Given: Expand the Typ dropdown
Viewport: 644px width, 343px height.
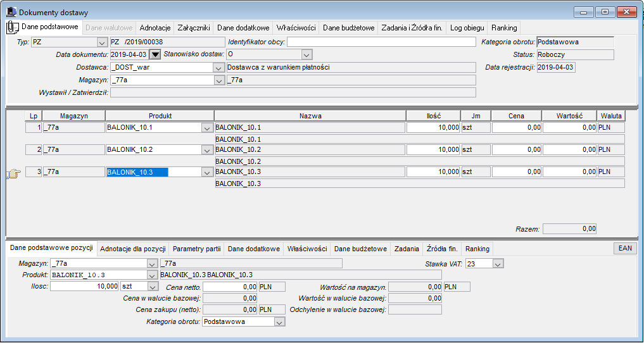Looking at the screenshot, I should tap(101, 42).
